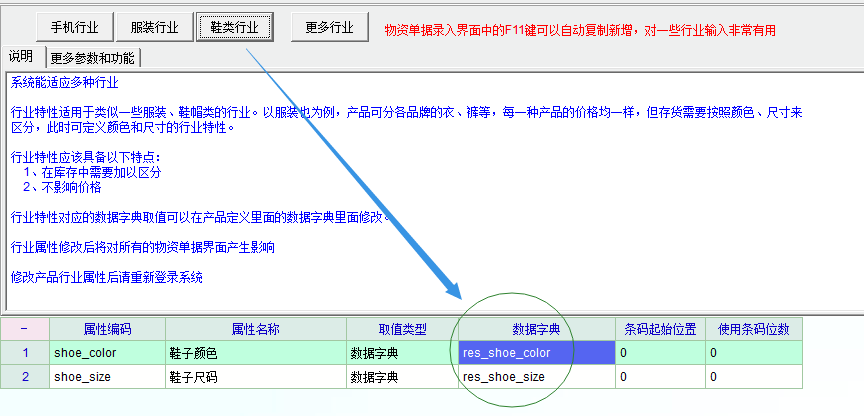The image size is (864, 416).
Task: Select row number 2 in the grid
Action: point(24,377)
